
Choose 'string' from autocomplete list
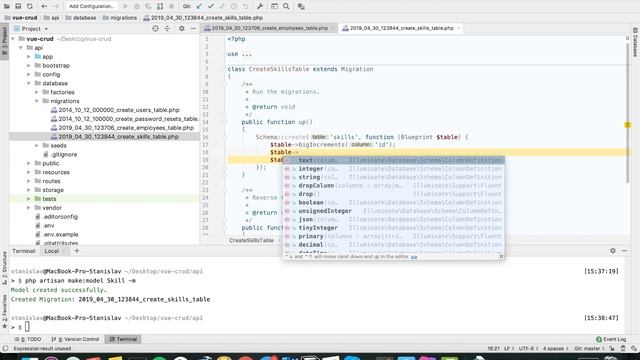394,177
